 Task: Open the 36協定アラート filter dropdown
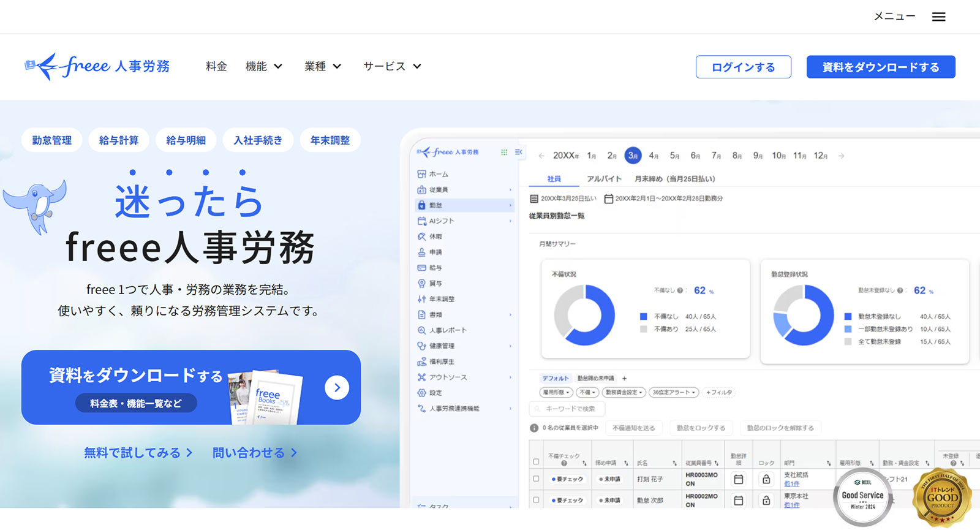[674, 392]
